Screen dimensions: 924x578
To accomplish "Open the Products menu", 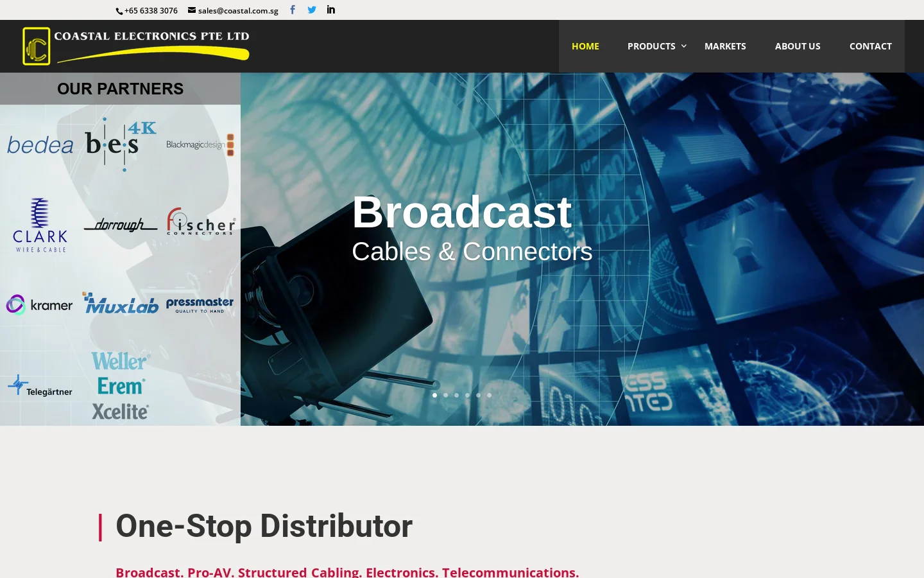I will [651, 46].
